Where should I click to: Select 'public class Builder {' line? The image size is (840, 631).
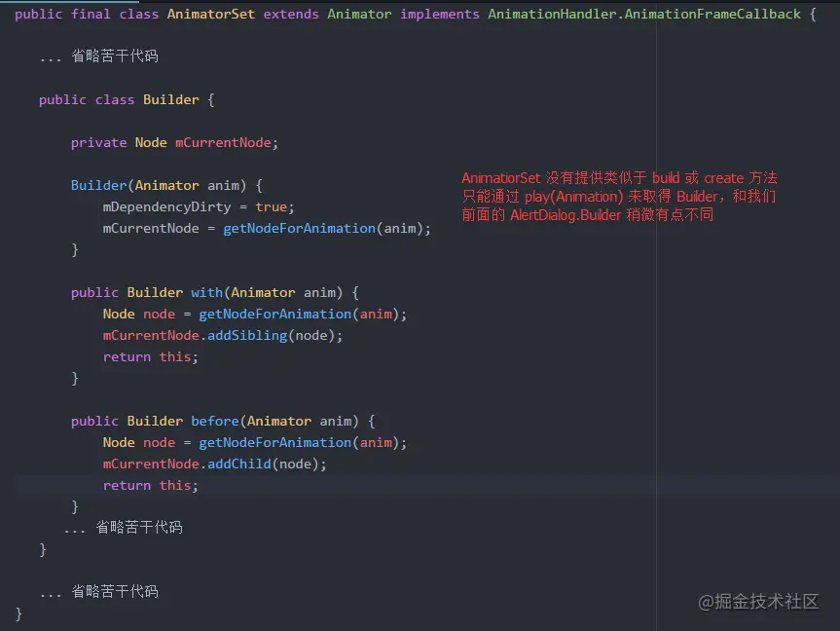127,99
